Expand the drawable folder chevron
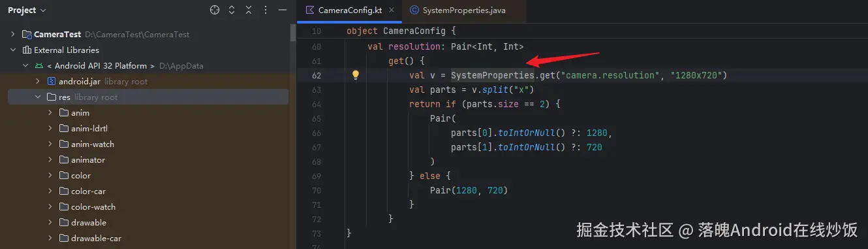 [x=50, y=222]
